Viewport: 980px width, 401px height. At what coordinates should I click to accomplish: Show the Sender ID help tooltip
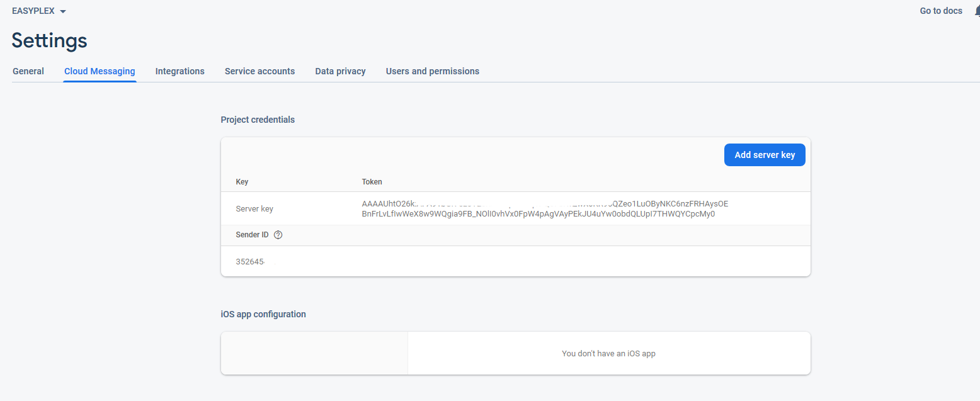click(278, 234)
